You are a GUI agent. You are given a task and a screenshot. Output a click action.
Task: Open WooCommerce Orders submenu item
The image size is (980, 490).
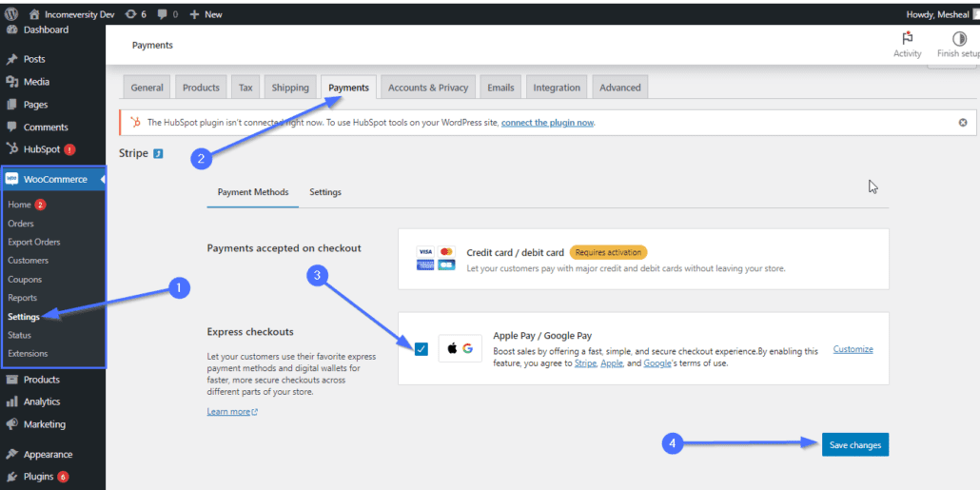tap(21, 224)
